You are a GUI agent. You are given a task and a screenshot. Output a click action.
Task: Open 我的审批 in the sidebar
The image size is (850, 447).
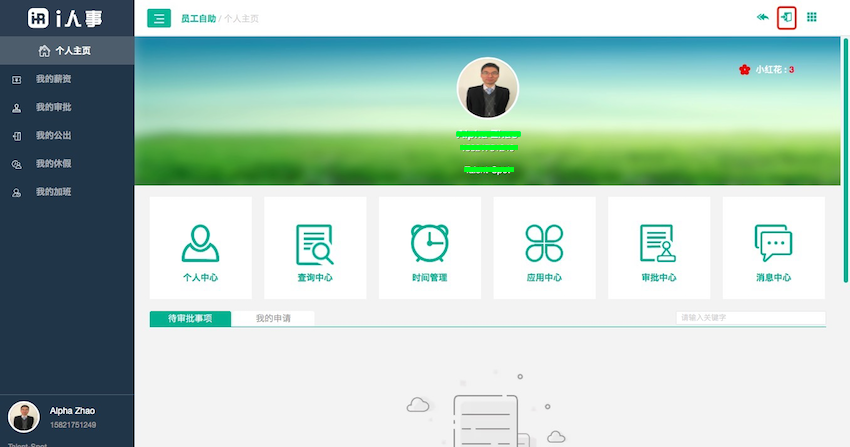[53, 107]
